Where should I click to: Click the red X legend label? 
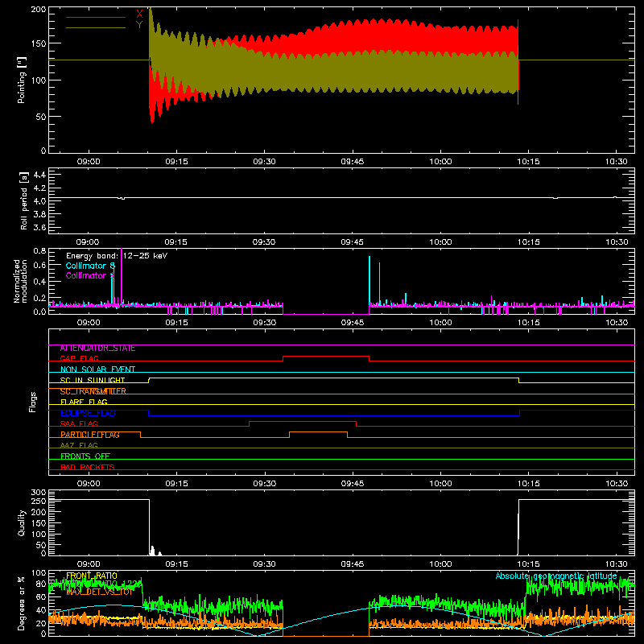(x=139, y=14)
